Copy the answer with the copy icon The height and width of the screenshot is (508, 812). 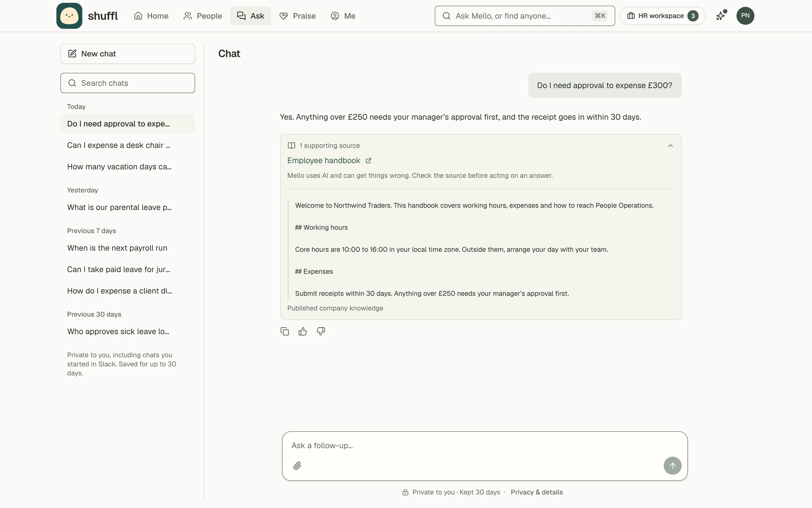pos(284,332)
